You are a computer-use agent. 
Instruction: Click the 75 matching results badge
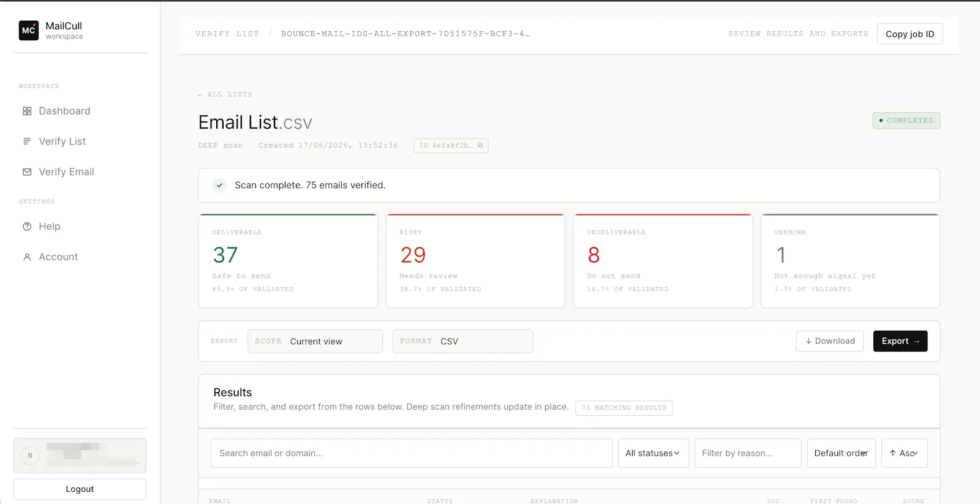click(x=624, y=408)
